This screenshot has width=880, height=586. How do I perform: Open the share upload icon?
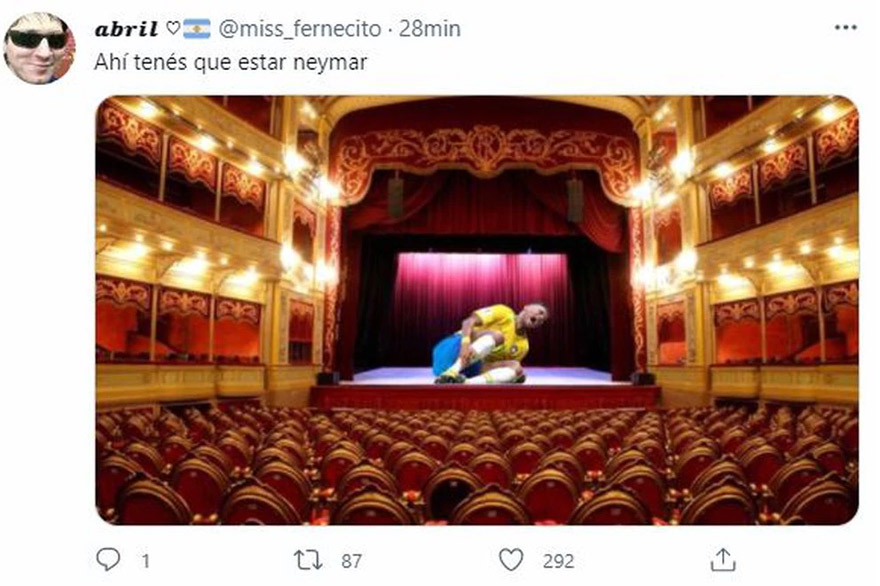723,560
